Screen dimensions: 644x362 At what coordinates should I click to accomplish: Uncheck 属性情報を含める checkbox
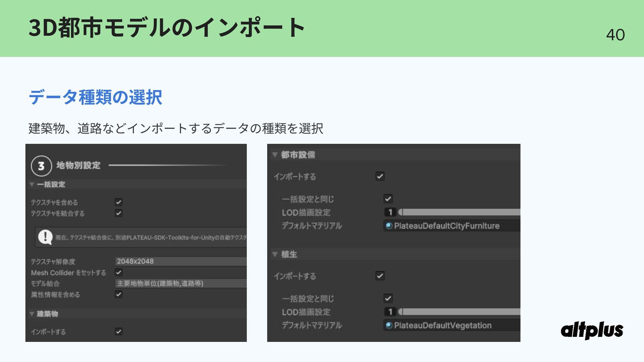(x=119, y=294)
